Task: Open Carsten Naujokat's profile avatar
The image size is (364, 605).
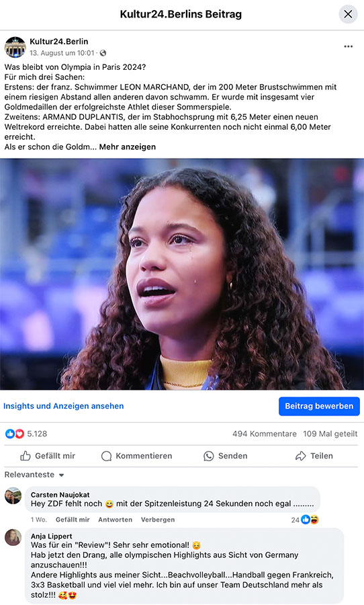Action: 13,496
